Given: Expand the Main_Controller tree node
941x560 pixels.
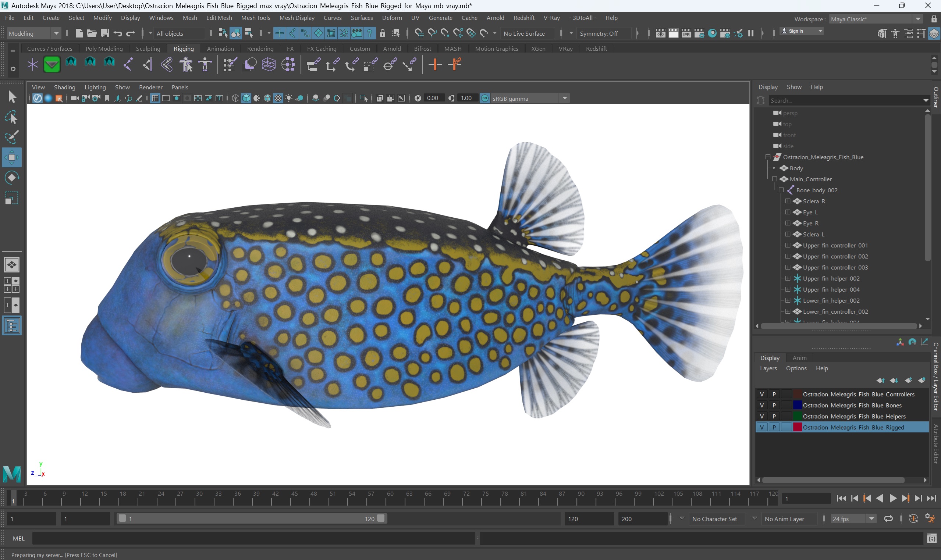Looking at the screenshot, I should [x=775, y=179].
